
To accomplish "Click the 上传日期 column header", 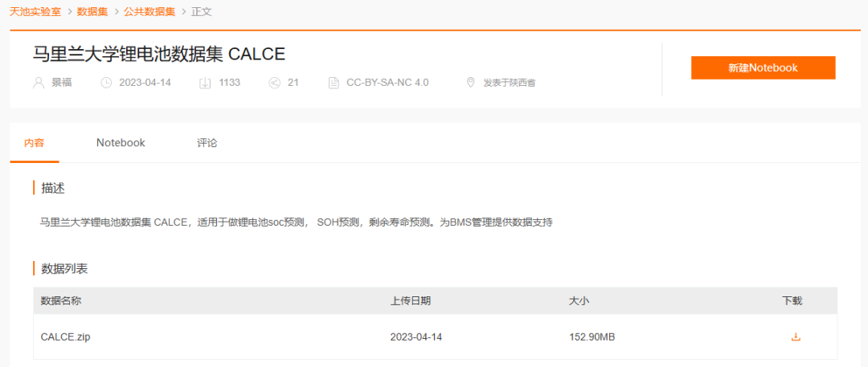I will pos(411,301).
